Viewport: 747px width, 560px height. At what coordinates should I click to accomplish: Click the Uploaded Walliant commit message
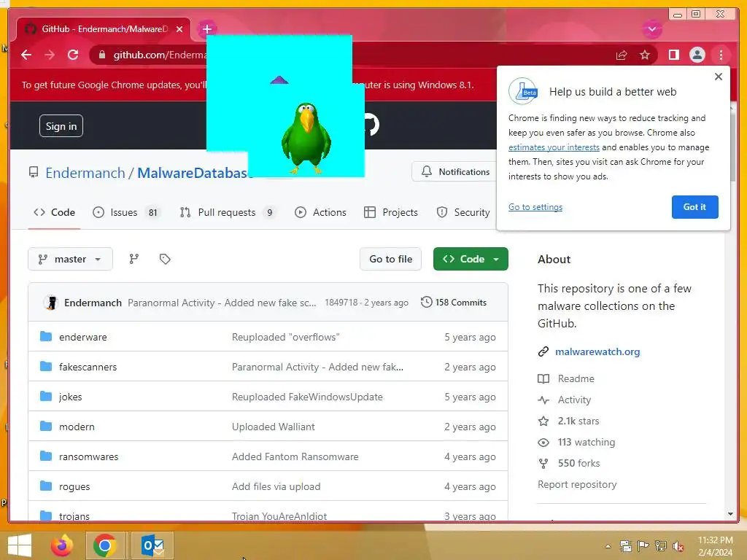274,427
